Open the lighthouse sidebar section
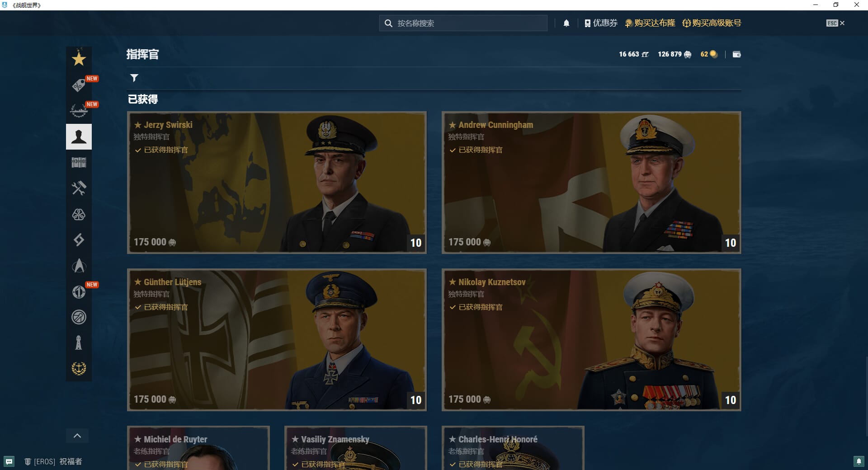This screenshot has width=868, height=470. coord(79,343)
